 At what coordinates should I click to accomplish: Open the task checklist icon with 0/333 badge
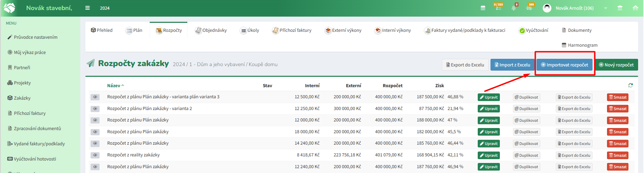(498, 7)
